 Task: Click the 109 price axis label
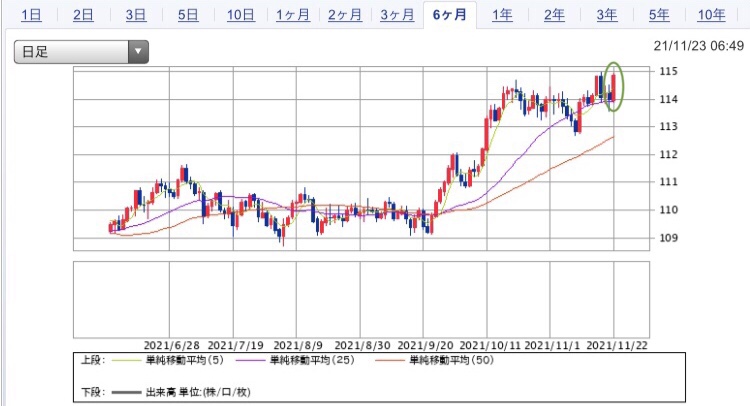668,237
